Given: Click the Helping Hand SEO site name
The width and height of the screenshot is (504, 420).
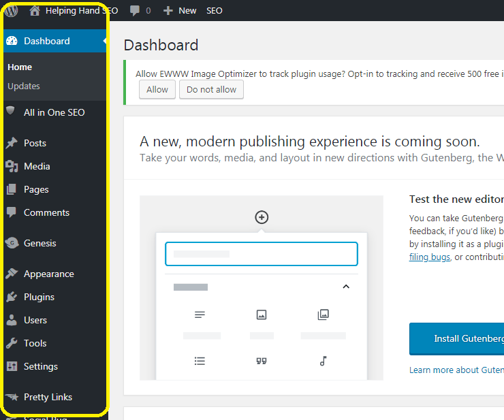Looking at the screenshot, I should [82, 11].
